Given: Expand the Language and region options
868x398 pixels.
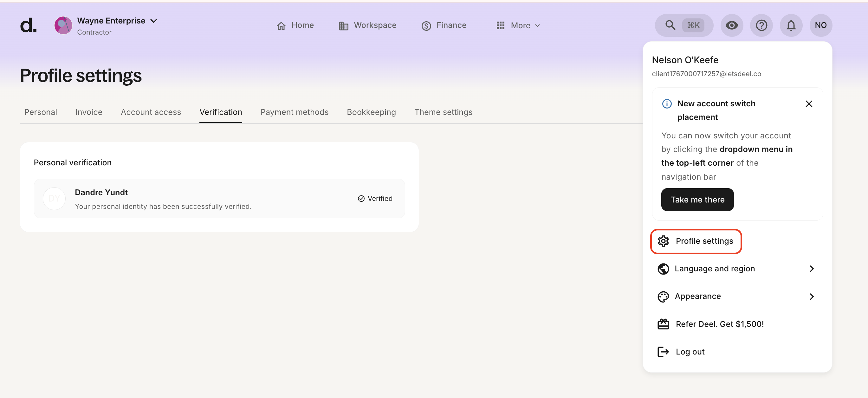Looking at the screenshot, I should pyautogui.click(x=812, y=269).
